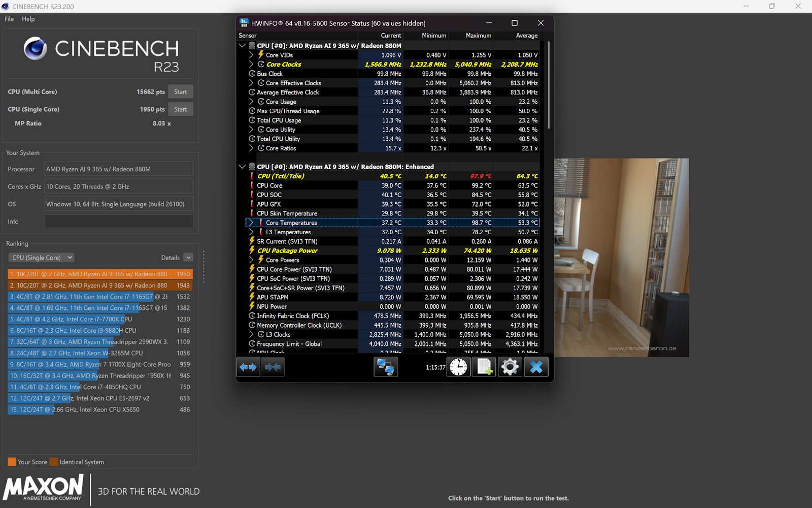The height and width of the screenshot is (508, 812).
Task: Select ranking entry scoring 1950
Action: (100, 274)
